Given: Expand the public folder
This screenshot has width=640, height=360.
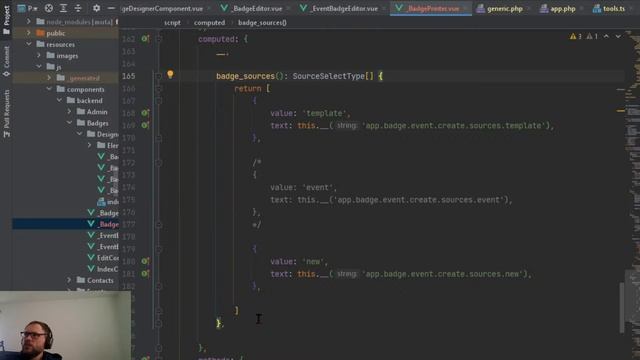Looking at the screenshot, I should pyautogui.click(x=29, y=33).
